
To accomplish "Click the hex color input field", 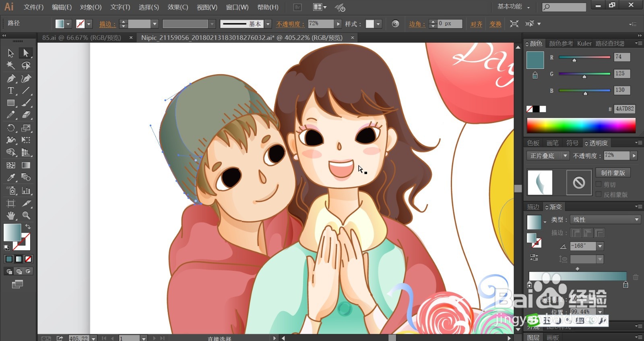I will (625, 109).
